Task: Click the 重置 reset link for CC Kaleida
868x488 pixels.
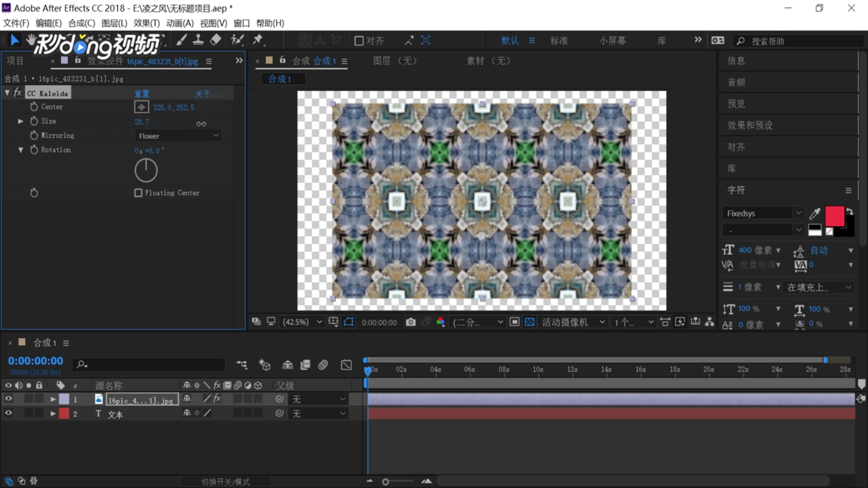Action: pos(142,94)
